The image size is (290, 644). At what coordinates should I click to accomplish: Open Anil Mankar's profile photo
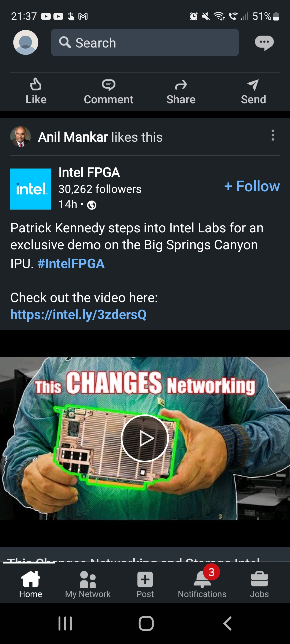click(20, 136)
